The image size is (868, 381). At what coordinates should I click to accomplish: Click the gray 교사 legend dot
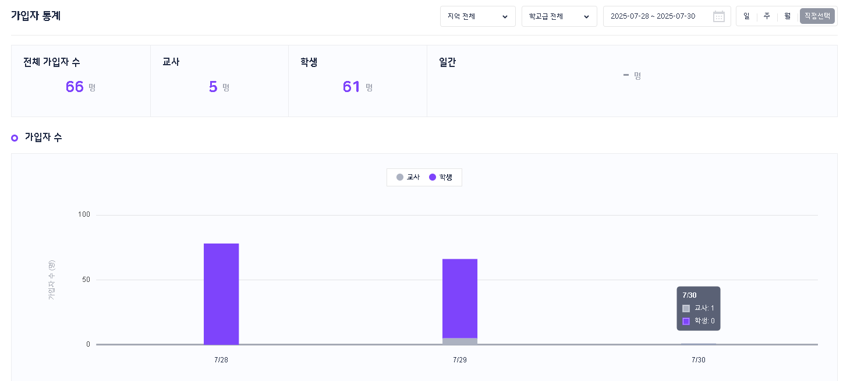coord(399,177)
